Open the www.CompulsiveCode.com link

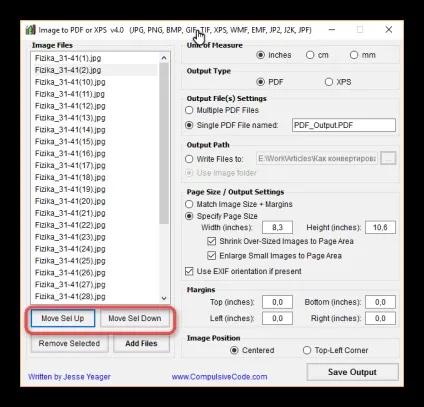click(219, 377)
